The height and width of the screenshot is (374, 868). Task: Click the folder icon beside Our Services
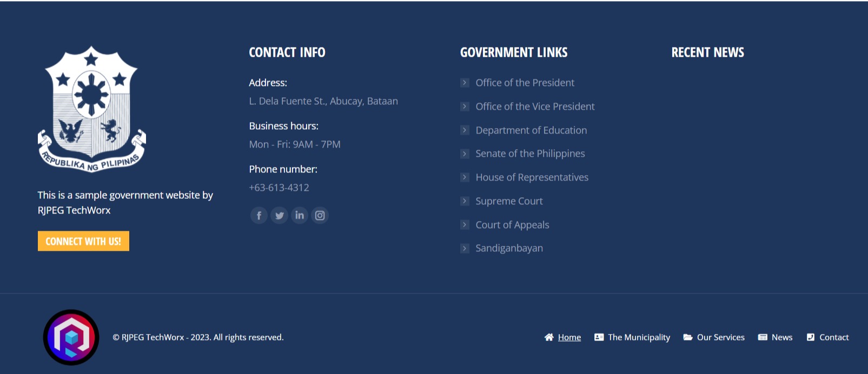[687, 337]
